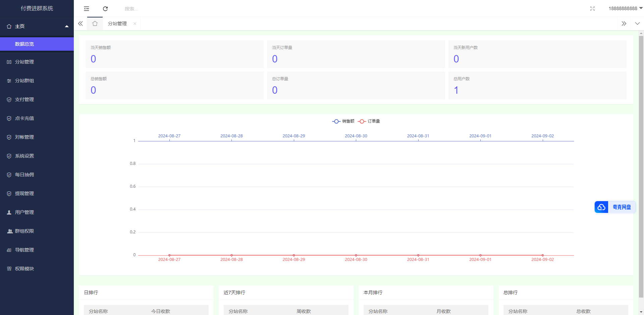The height and width of the screenshot is (315, 644).
Task: Switch to the 分站管理 tab
Action: pyautogui.click(x=117, y=24)
